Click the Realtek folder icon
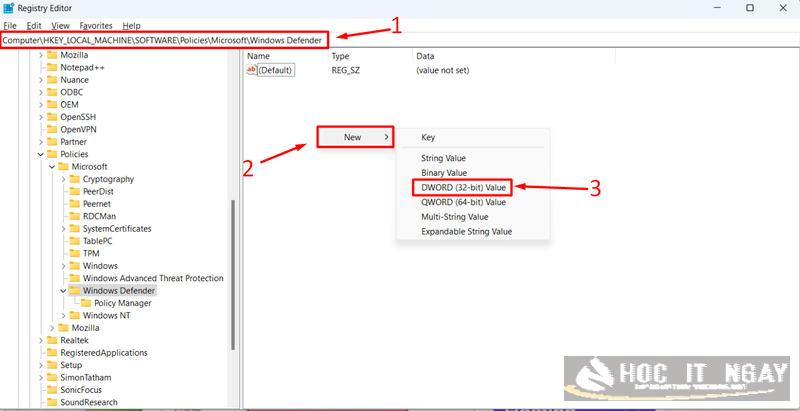 point(52,340)
